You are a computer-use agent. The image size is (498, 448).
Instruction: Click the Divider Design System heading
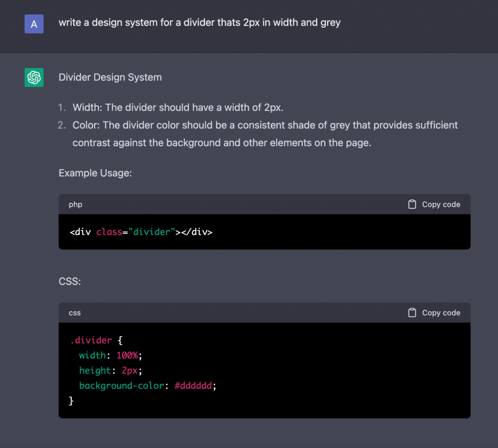point(110,77)
